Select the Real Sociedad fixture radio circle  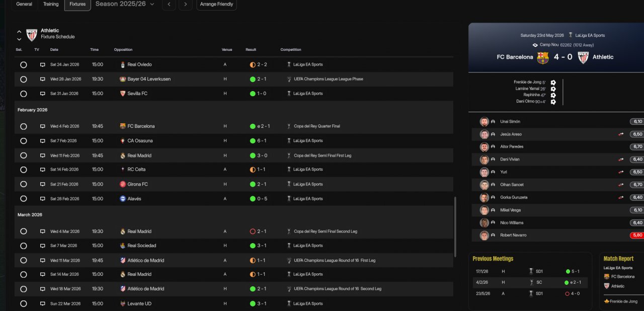(23, 246)
